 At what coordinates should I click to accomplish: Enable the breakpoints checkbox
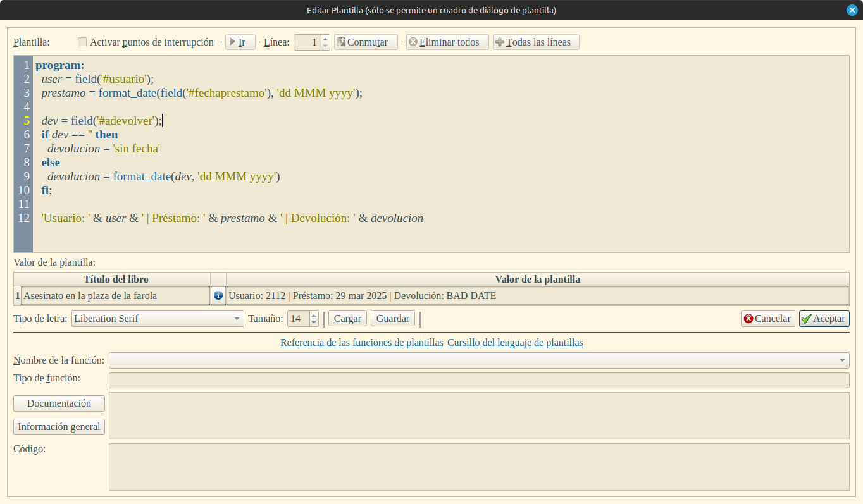point(82,42)
